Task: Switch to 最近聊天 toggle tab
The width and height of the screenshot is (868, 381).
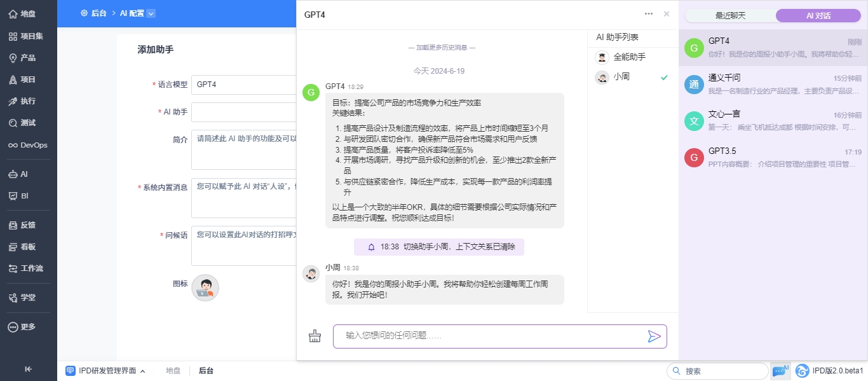Action: pos(730,16)
